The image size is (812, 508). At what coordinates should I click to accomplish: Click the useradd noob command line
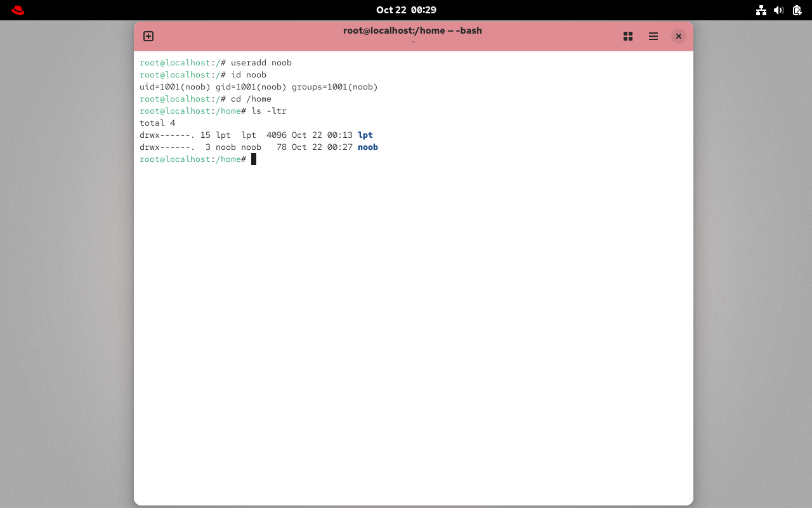click(260, 62)
